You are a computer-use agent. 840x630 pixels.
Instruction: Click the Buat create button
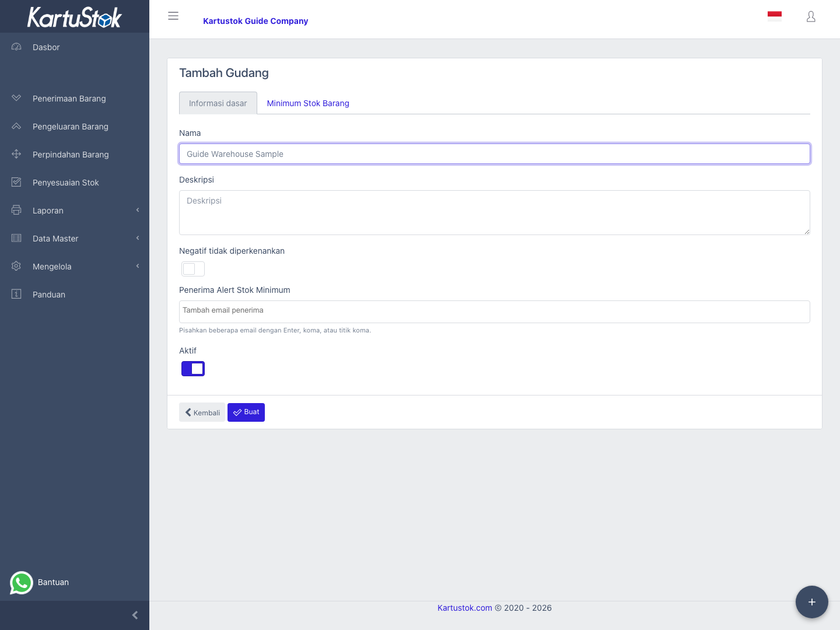[246, 412]
